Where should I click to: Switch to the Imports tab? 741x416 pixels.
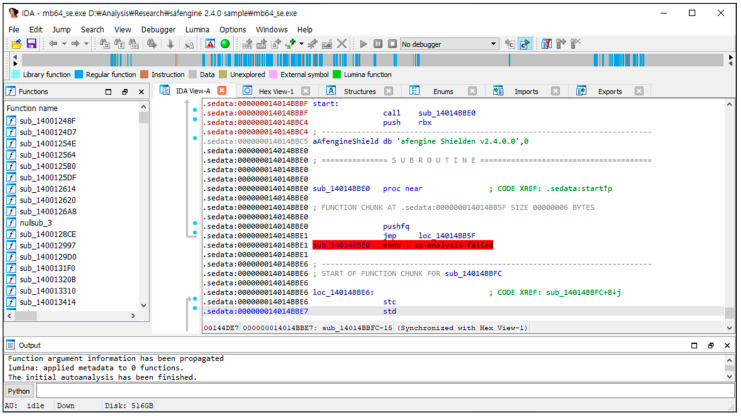pyautogui.click(x=526, y=91)
